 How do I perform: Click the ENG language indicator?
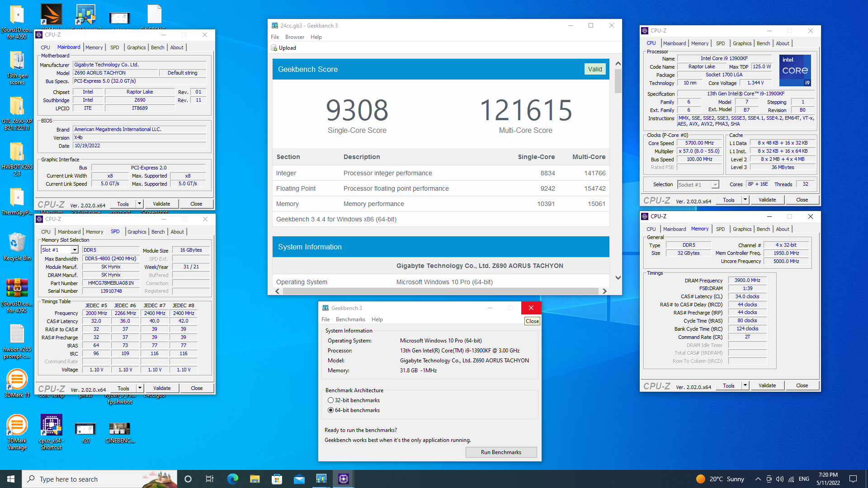pos(804,479)
